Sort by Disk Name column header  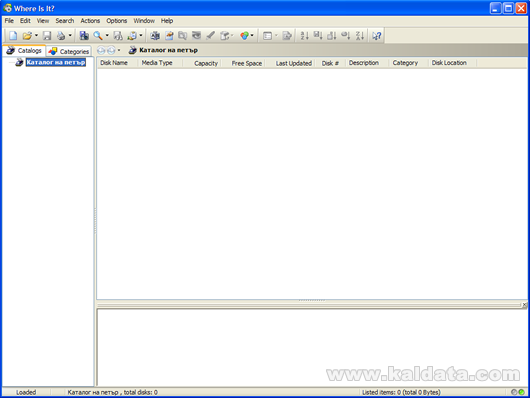pos(117,63)
